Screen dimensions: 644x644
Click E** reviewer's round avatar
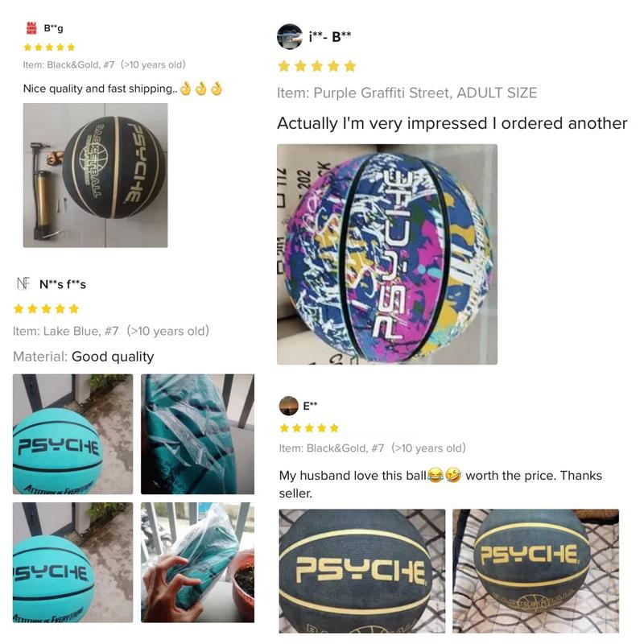pyautogui.click(x=289, y=406)
